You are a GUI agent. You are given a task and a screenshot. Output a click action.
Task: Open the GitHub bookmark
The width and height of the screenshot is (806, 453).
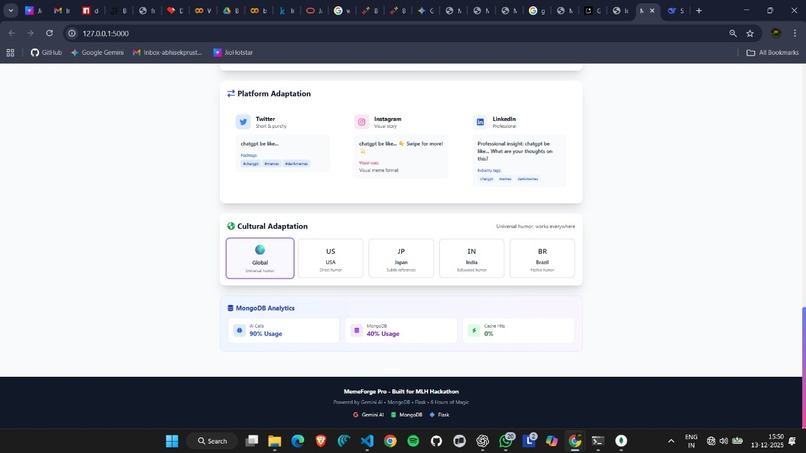[x=46, y=52]
